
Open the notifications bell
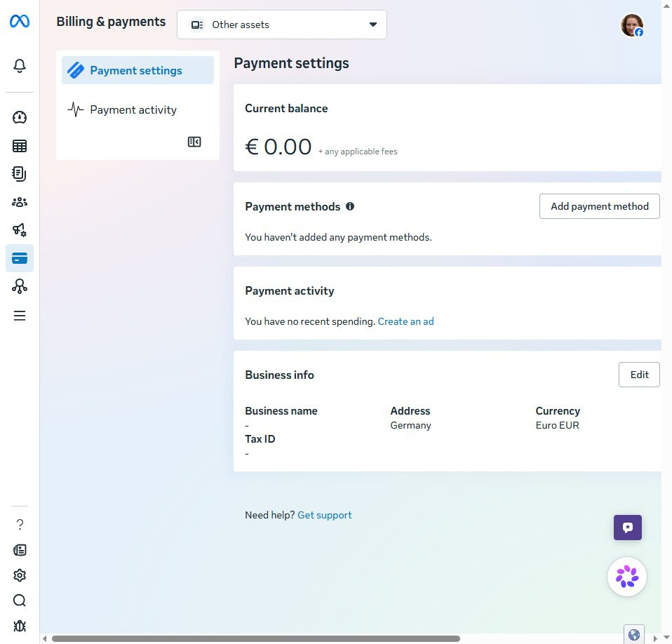pos(20,65)
